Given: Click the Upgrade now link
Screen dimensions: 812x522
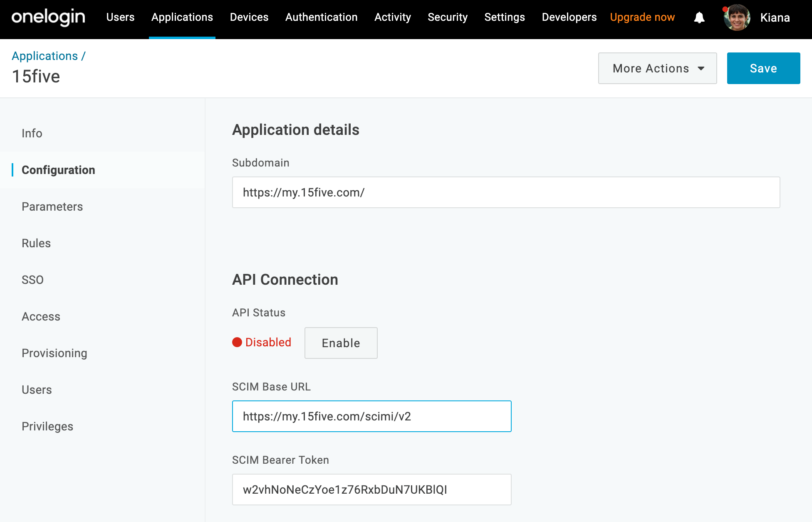Looking at the screenshot, I should tap(642, 17).
